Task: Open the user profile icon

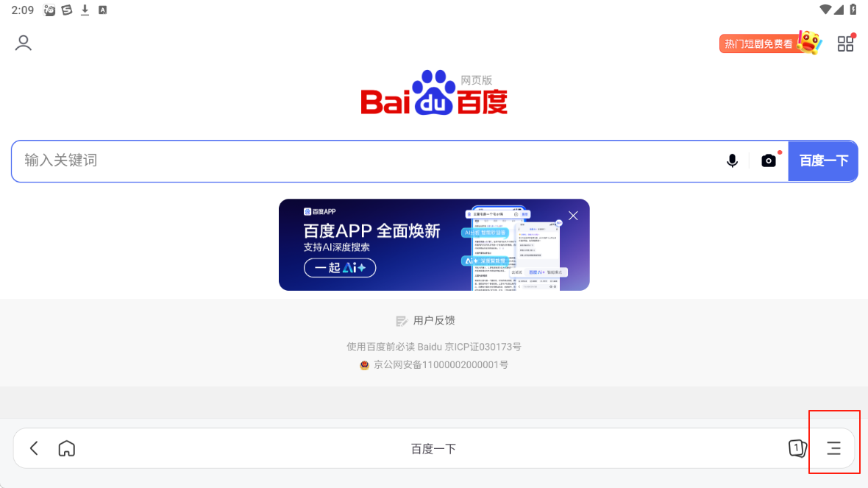Action: click(x=23, y=43)
